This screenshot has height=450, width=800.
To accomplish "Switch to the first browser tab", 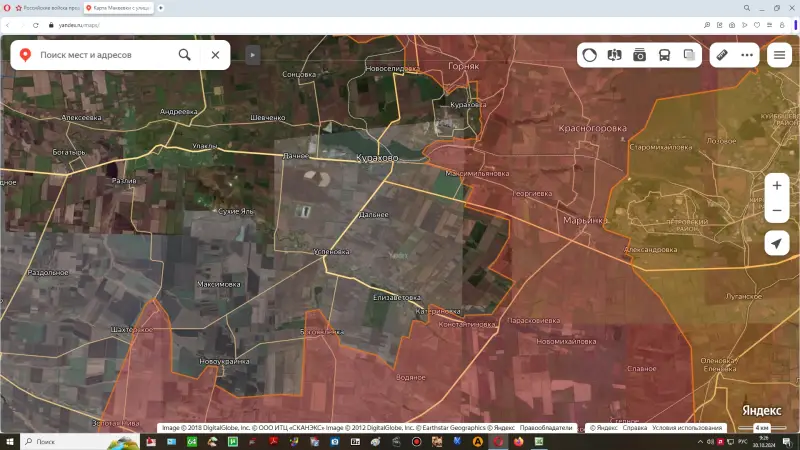I will [45, 8].
